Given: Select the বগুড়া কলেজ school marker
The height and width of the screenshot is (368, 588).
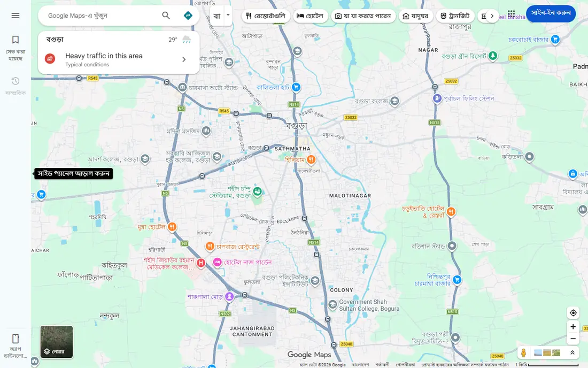Looking at the screenshot, I should (x=394, y=101).
